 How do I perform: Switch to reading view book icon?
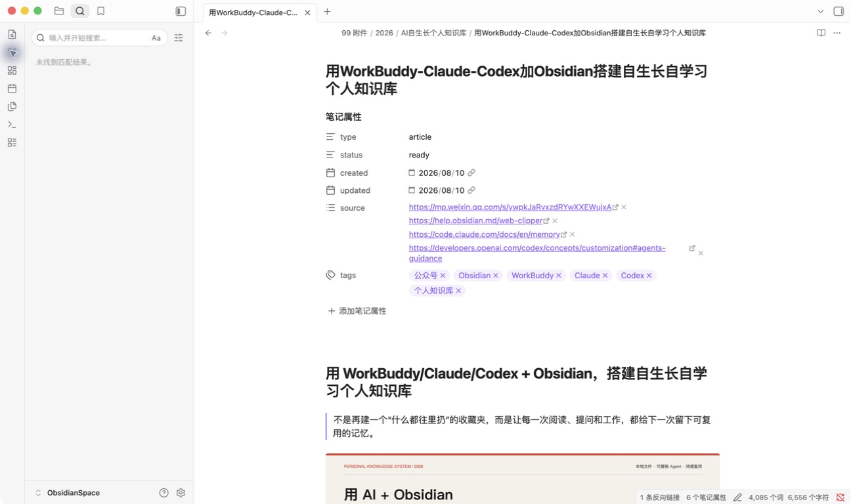pos(821,33)
